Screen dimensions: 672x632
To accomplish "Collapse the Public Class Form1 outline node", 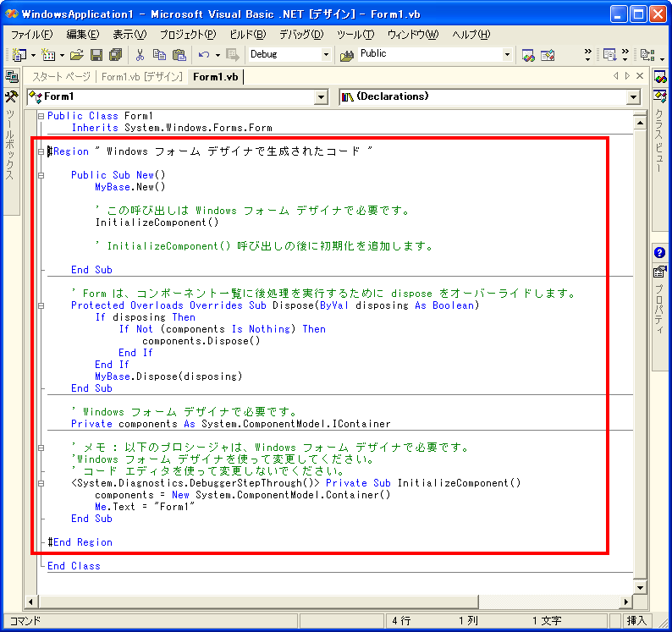I will pyautogui.click(x=41, y=116).
